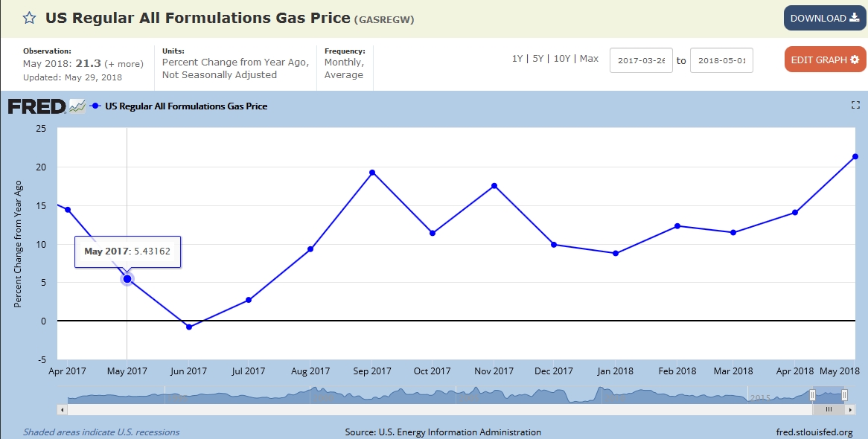Click the end date field

[721, 60]
